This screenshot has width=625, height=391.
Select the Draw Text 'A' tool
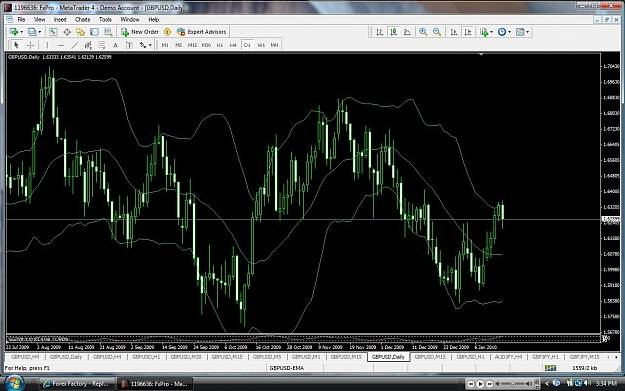point(115,45)
